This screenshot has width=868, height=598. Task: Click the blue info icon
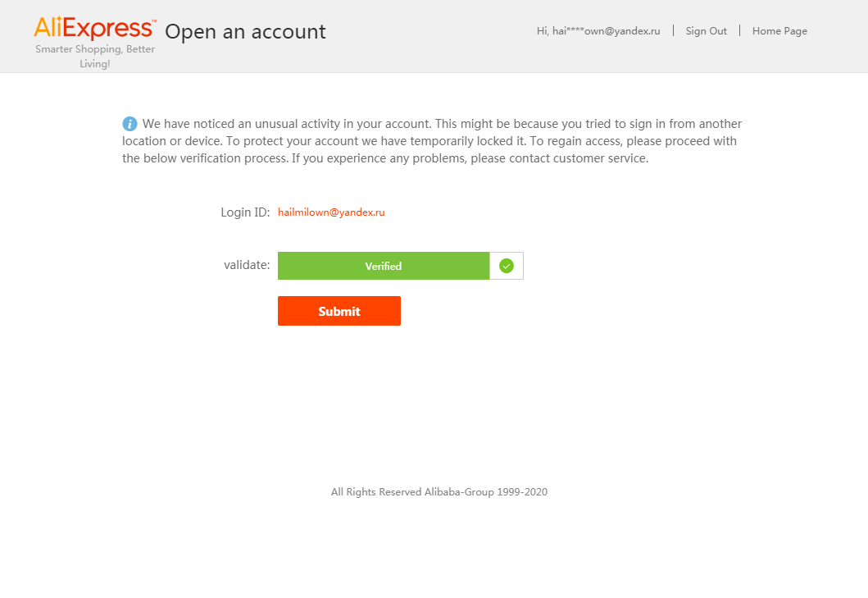click(x=130, y=124)
